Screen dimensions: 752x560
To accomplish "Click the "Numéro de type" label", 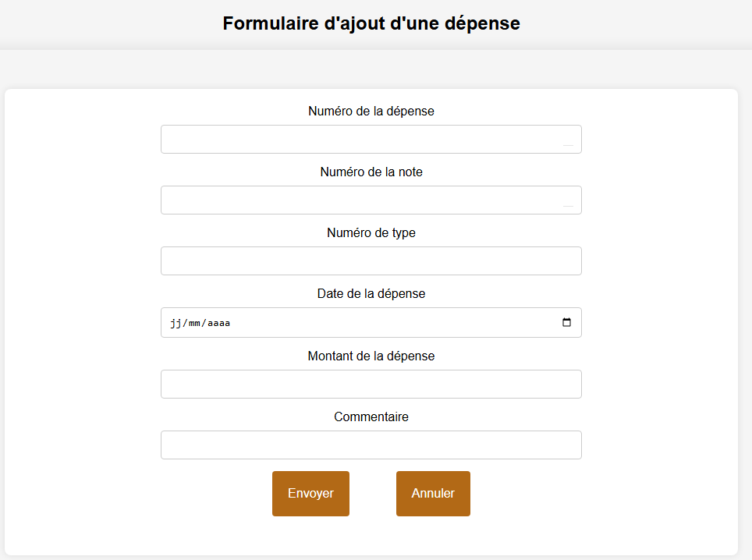I will coord(371,233).
